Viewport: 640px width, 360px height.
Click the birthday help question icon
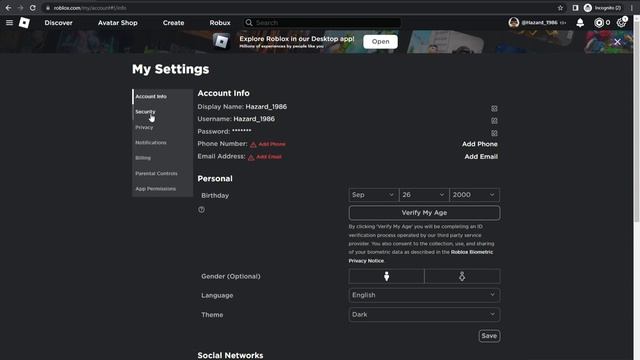pos(201,209)
